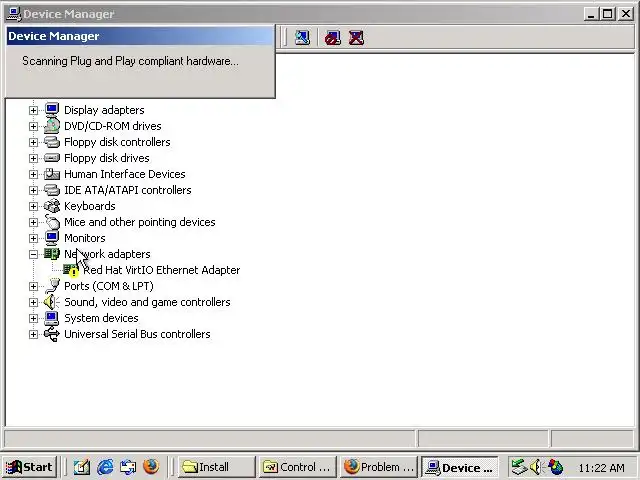
Task: Select the Floppy disk drives label
Action: (107, 158)
